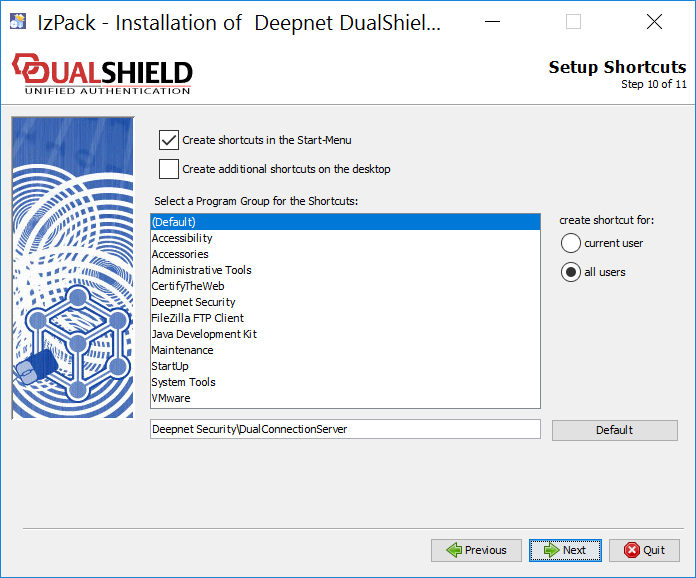696x578 pixels.
Task: Click the program group path input field
Action: 345,429
